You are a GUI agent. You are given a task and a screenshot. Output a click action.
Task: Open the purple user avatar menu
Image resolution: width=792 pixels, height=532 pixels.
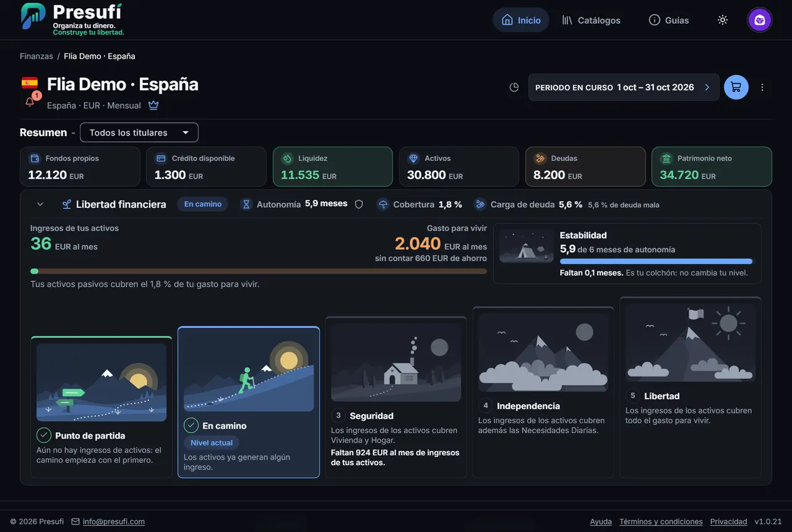point(760,20)
